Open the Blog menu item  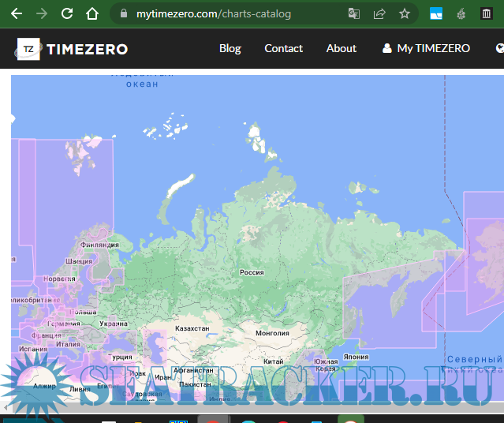[x=230, y=48]
